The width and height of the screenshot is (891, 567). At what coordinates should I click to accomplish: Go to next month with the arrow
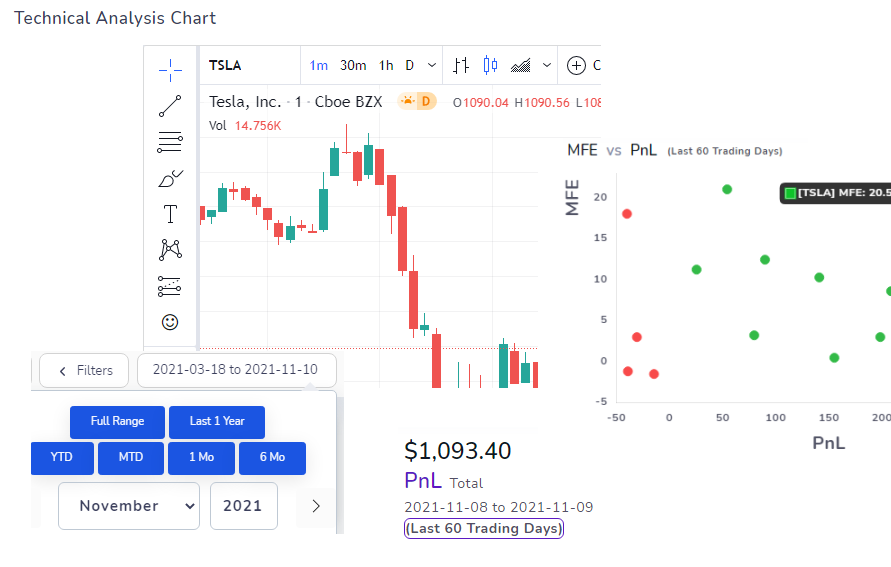tap(316, 506)
